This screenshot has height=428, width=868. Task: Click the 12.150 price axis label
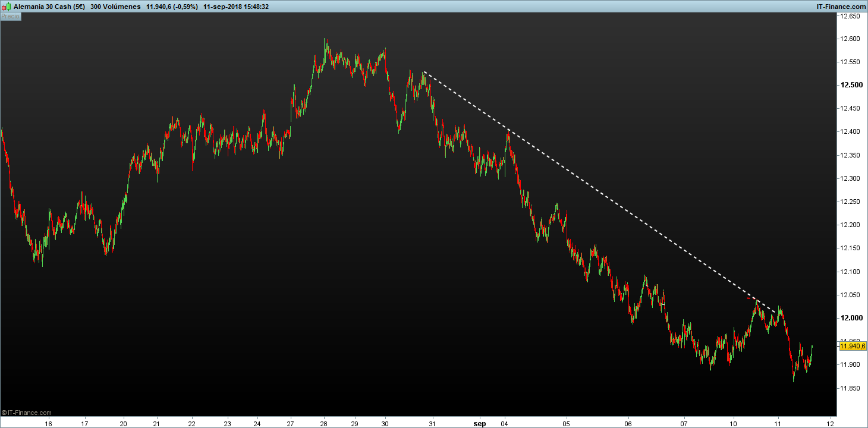pyautogui.click(x=850, y=248)
